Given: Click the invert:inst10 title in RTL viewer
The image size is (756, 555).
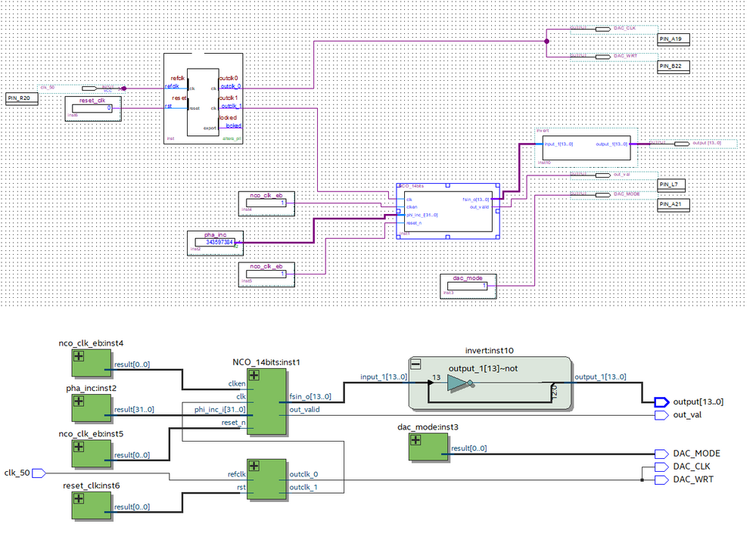Looking at the screenshot, I should click(490, 351).
